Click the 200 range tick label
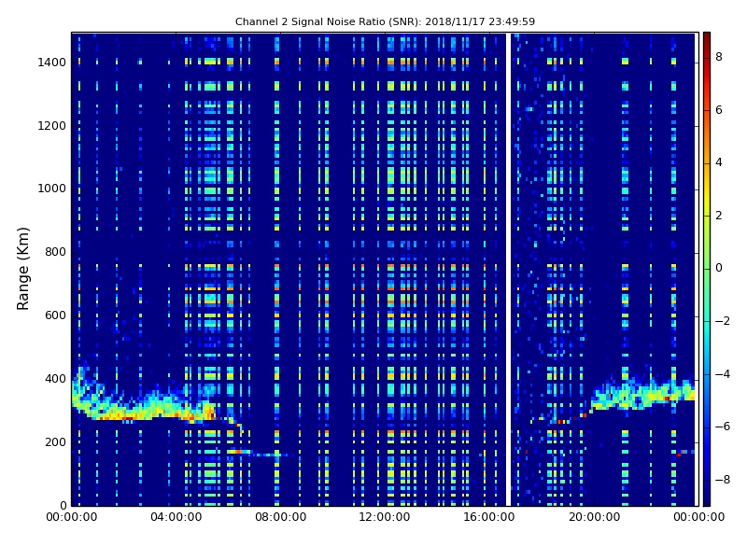 (x=55, y=441)
